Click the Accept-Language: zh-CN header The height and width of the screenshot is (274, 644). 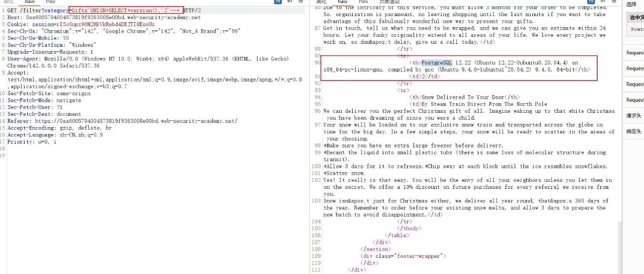[x=55, y=134]
